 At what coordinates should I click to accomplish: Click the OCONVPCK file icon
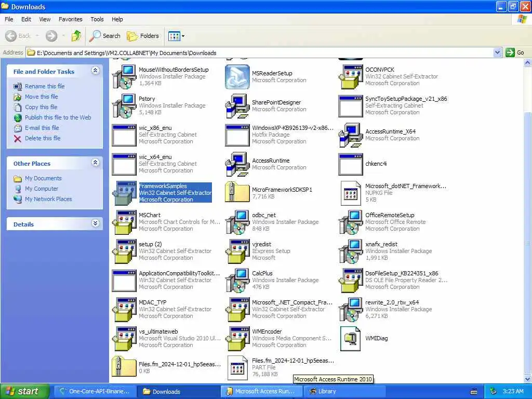[351, 77]
